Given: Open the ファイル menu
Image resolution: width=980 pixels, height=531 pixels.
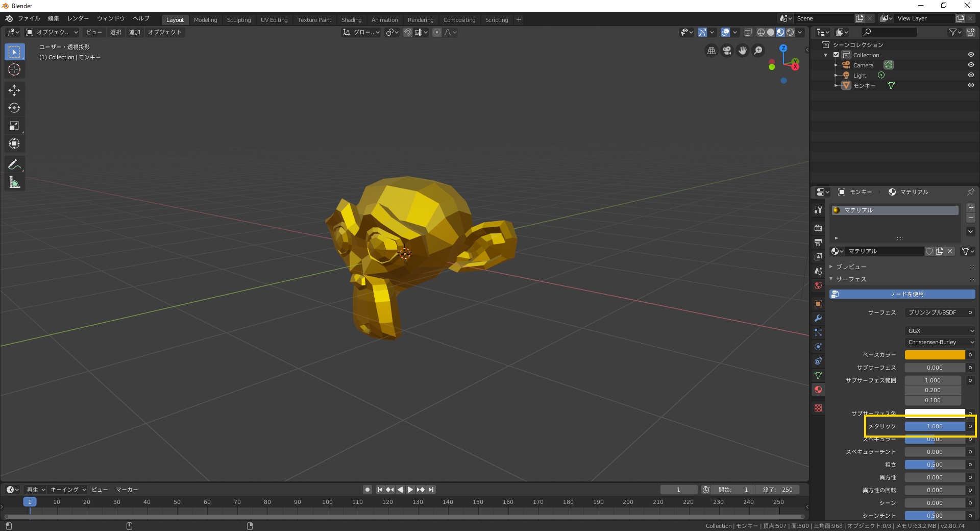Looking at the screenshot, I should (29, 18).
